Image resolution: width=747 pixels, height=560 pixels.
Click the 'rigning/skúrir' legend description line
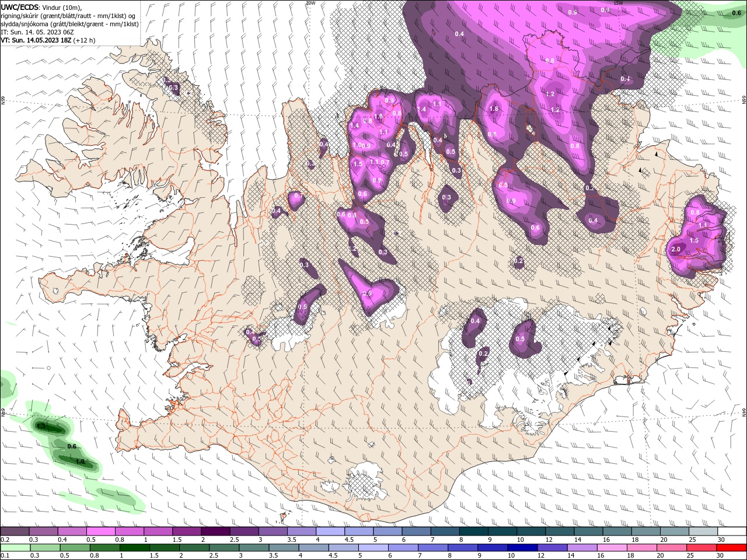pyautogui.click(x=68, y=15)
